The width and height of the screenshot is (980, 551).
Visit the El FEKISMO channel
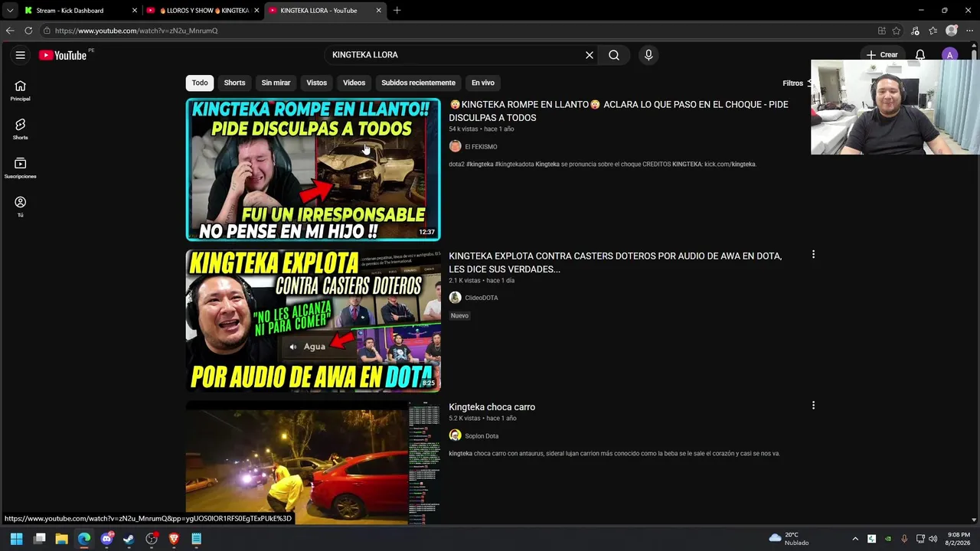click(x=481, y=147)
